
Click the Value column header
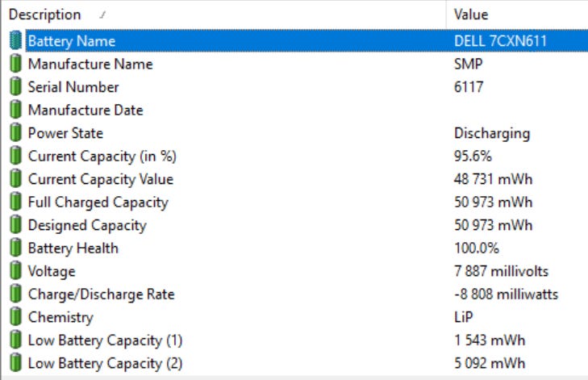coord(471,15)
